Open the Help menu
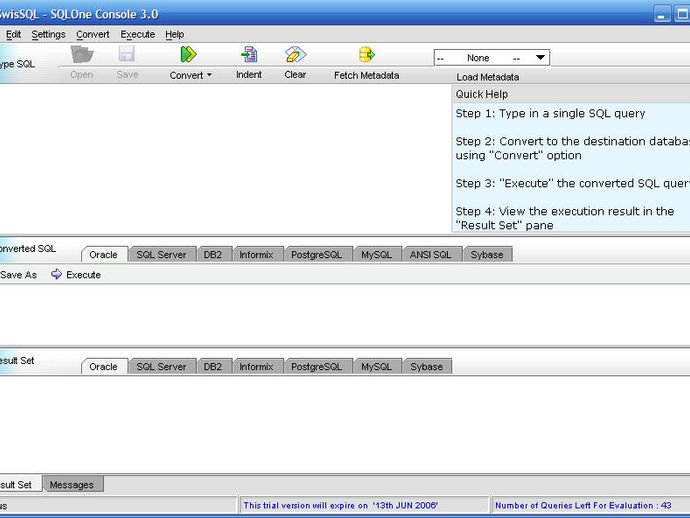Image resolution: width=690 pixels, height=518 pixels. 174,34
